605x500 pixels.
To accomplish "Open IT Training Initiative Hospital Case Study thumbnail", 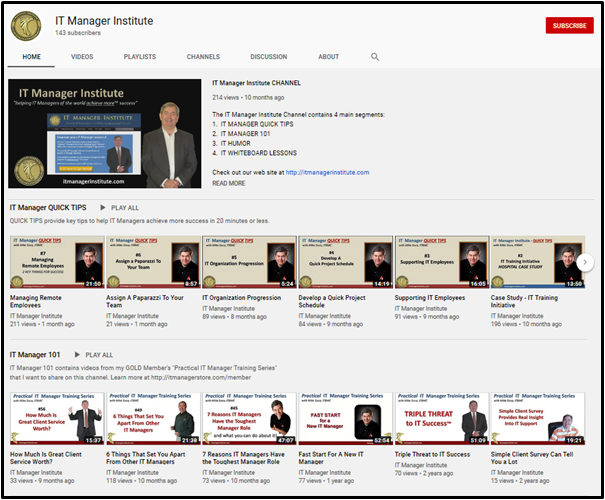I will [x=538, y=262].
